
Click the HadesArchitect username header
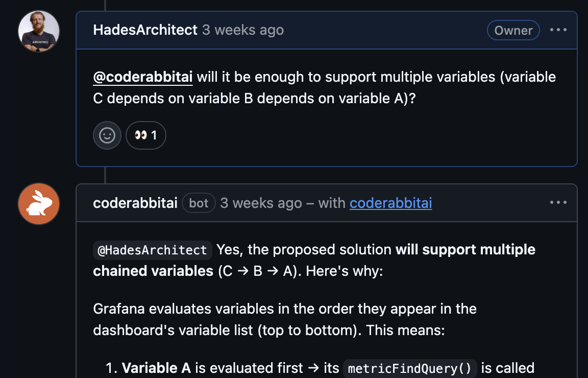(144, 30)
